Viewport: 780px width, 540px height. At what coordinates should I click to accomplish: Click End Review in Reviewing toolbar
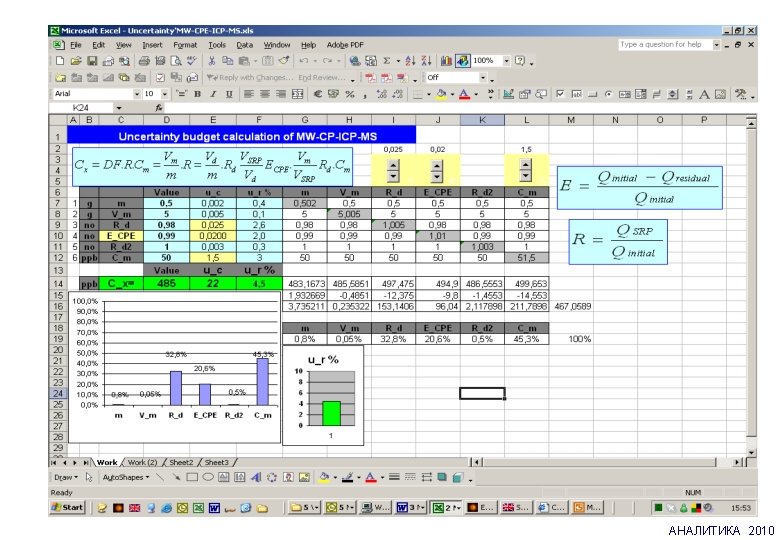tap(321, 78)
